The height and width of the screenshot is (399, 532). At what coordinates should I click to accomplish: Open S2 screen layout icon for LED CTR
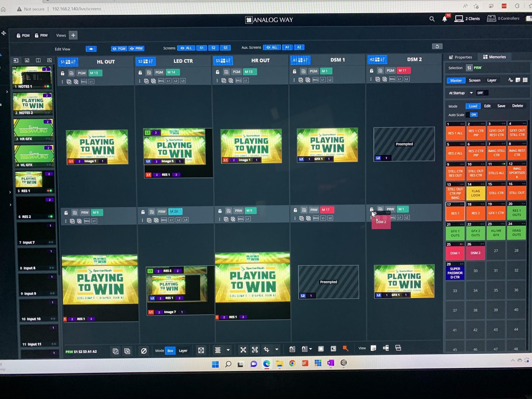pos(146,61)
